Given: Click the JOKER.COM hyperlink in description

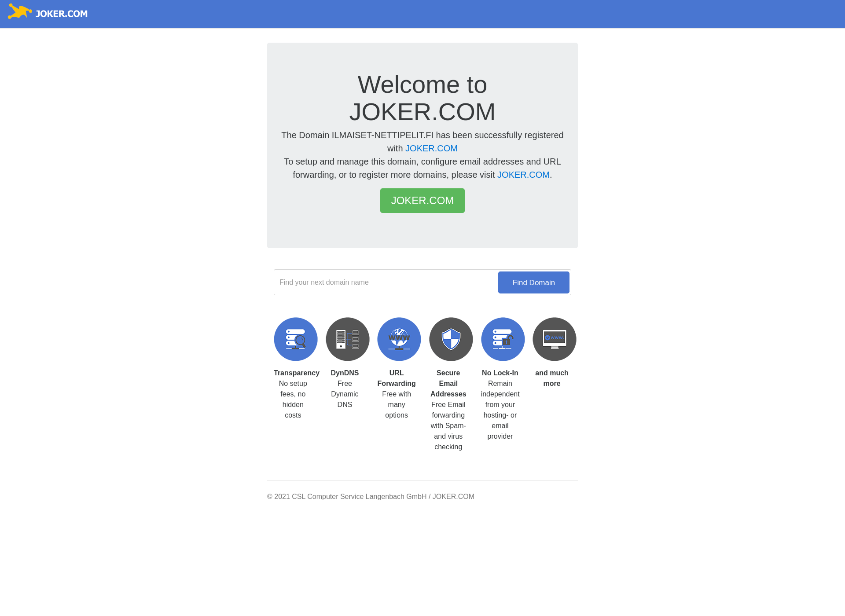Looking at the screenshot, I should [x=431, y=148].
